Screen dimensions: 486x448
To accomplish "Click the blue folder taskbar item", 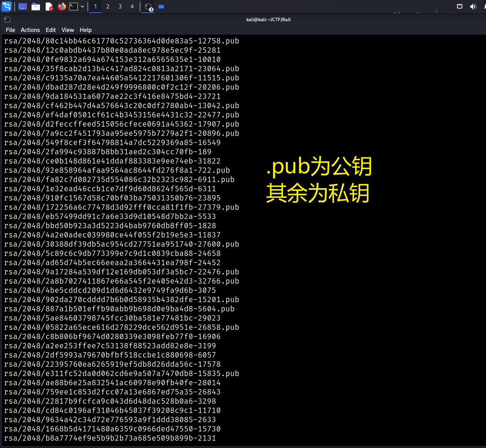I will pyautogui.click(x=161, y=7).
